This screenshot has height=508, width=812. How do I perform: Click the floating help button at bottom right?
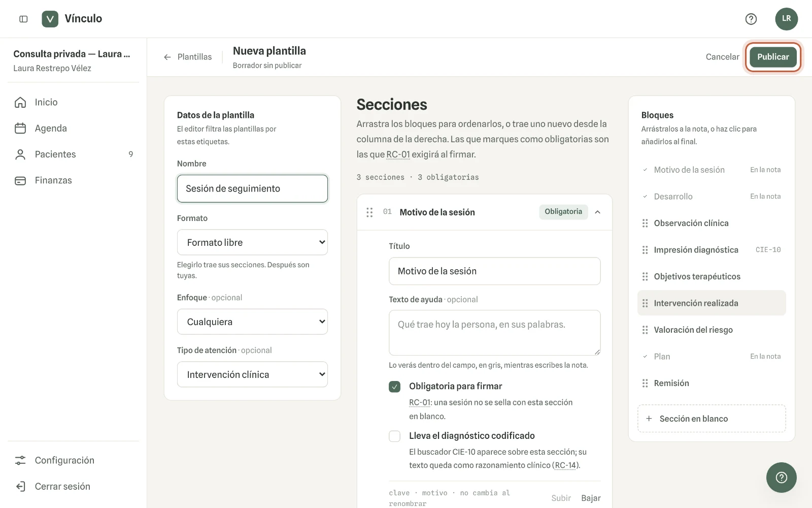point(781,478)
